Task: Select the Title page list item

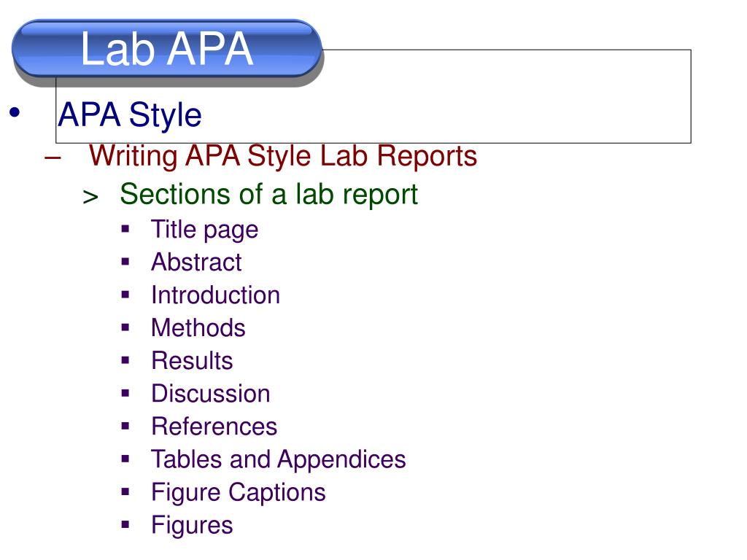Action: click(205, 230)
